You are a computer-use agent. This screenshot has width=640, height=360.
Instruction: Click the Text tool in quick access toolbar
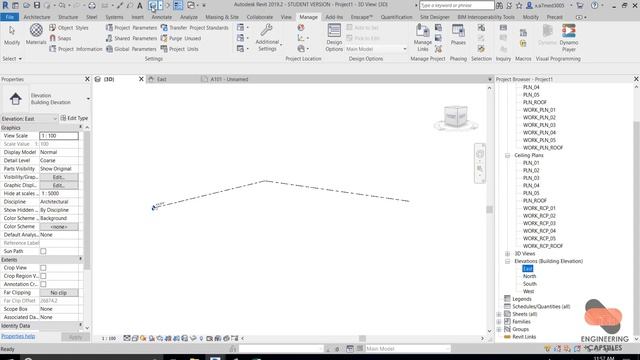(x=140, y=5)
